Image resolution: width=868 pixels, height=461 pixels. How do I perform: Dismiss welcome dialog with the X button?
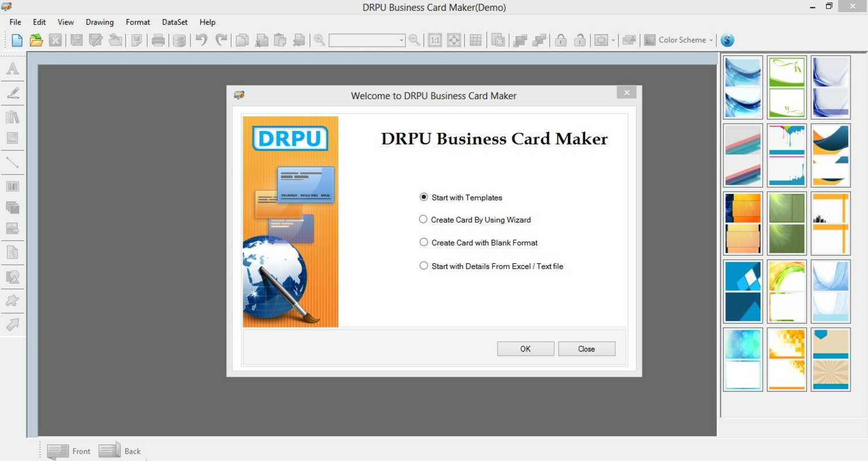pos(627,92)
